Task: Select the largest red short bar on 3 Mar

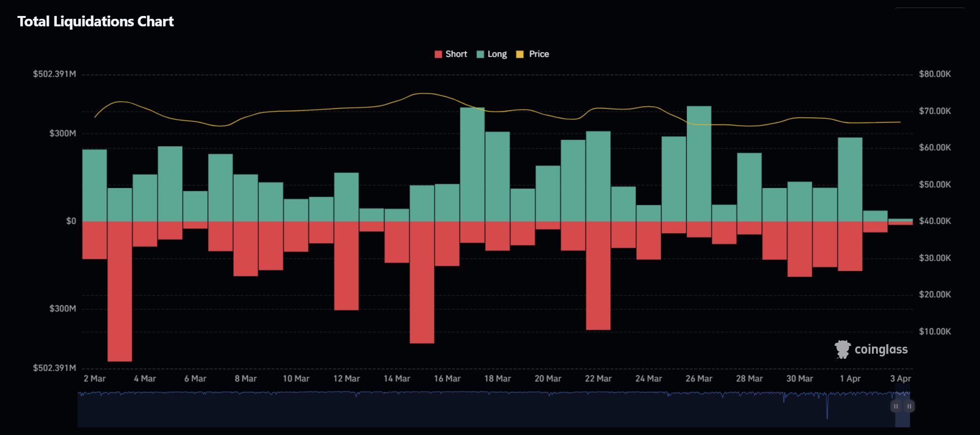Action: (120, 291)
